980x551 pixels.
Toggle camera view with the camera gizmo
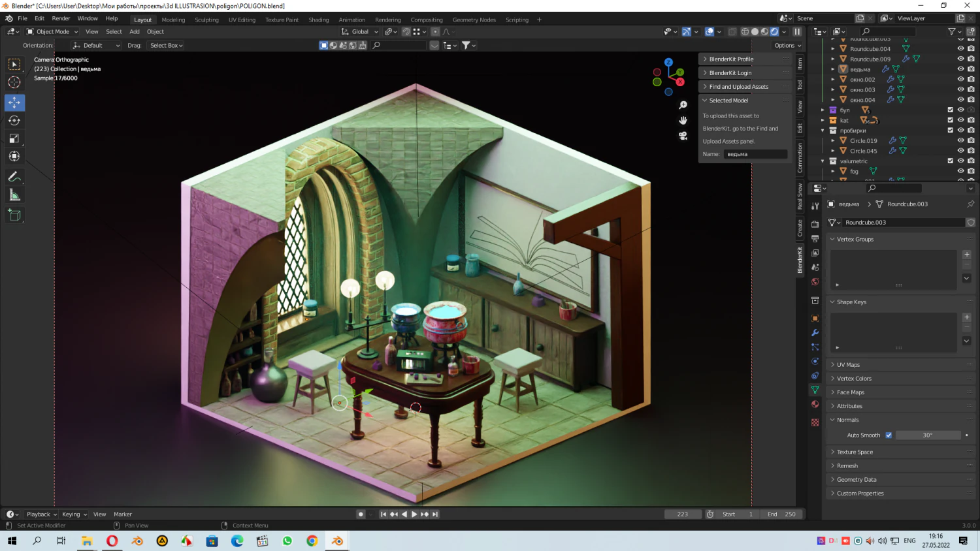coord(683,136)
